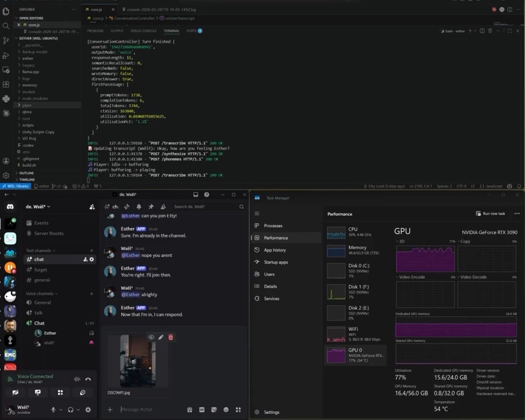The height and width of the screenshot is (420, 525).
Task: Open the Source Control view in VS Code
Action: (6, 40)
